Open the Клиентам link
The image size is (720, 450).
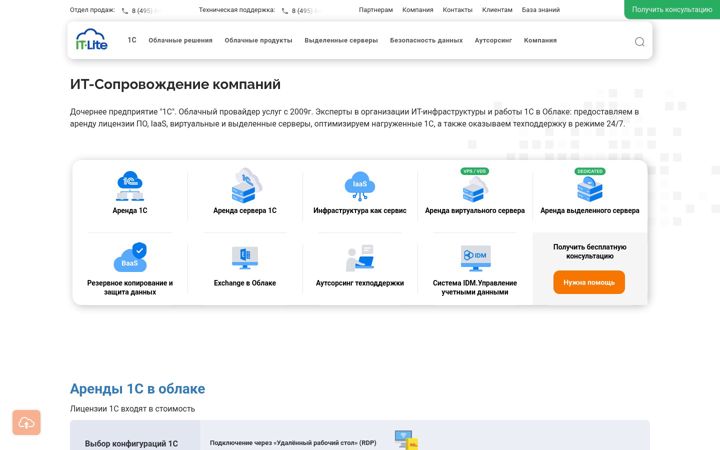pyautogui.click(x=497, y=10)
